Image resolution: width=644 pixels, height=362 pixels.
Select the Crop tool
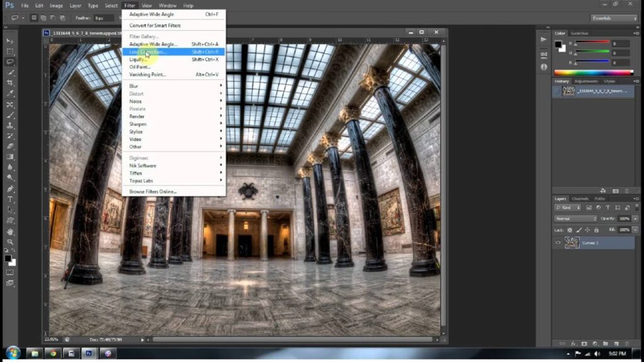coord(10,83)
